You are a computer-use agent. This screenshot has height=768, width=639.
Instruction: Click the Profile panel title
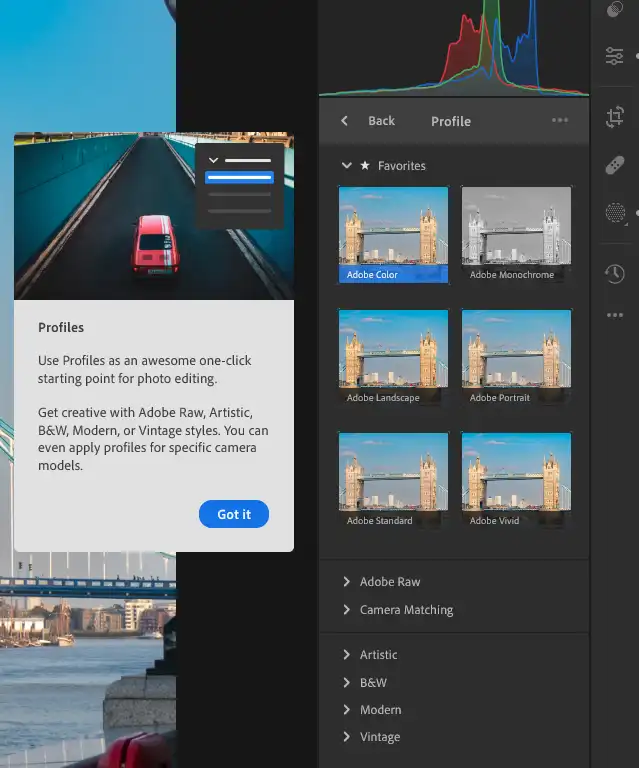pos(451,121)
